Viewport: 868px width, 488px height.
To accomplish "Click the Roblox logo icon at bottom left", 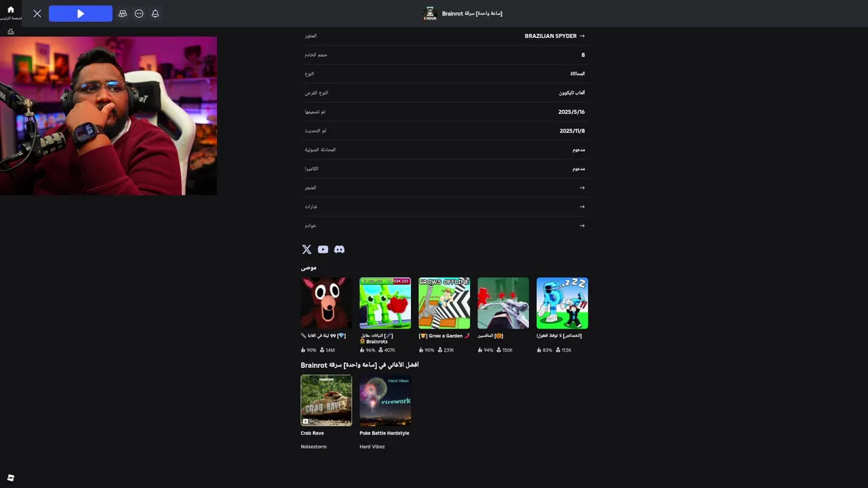I will tap(10, 478).
